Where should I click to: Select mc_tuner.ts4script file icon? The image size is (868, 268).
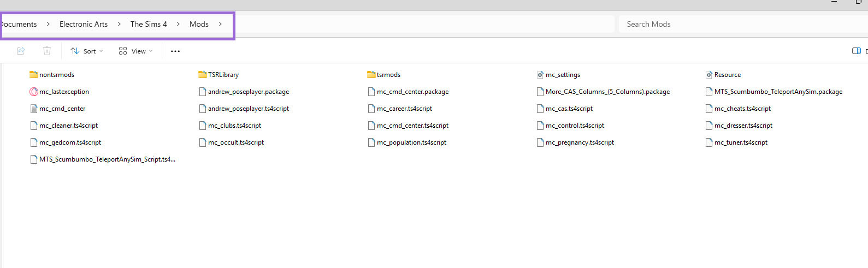click(x=709, y=142)
